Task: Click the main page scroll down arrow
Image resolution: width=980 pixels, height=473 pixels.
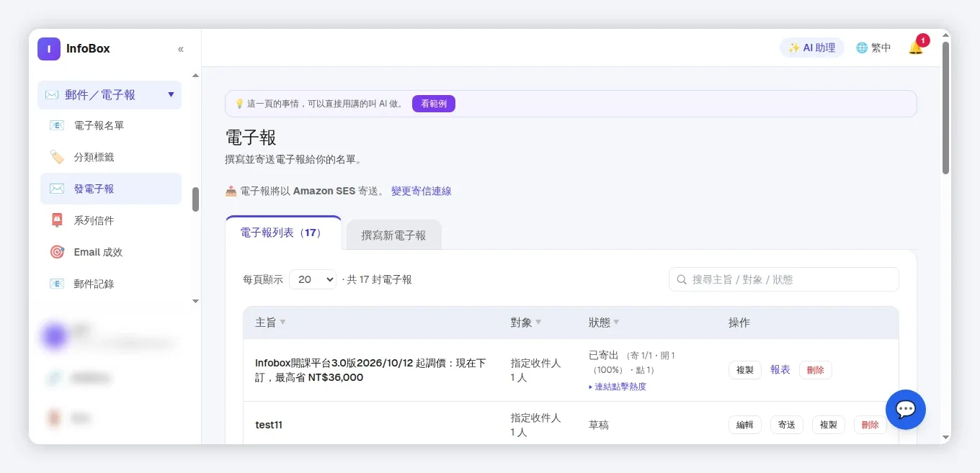Action: pos(945,437)
